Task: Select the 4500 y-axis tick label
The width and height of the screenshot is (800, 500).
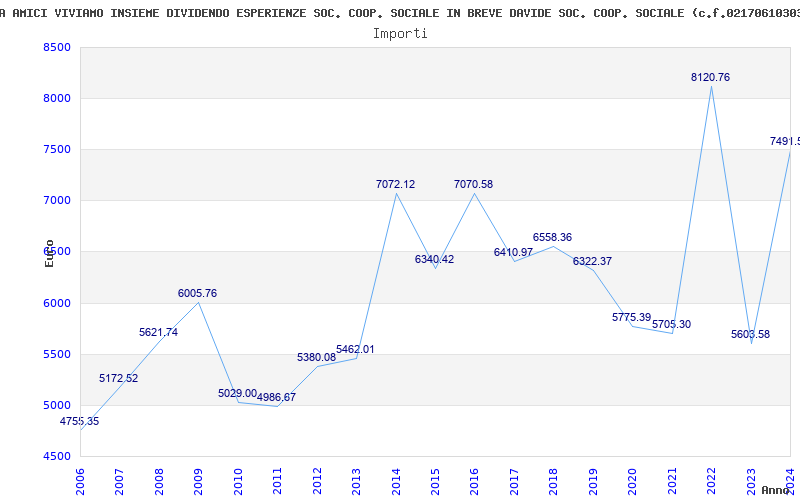Action: (x=57, y=456)
